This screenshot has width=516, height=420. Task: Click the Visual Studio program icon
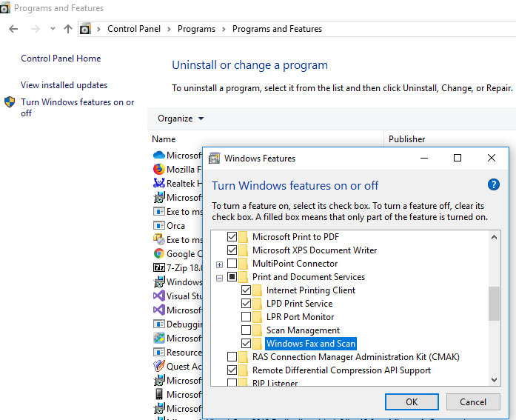click(x=158, y=296)
